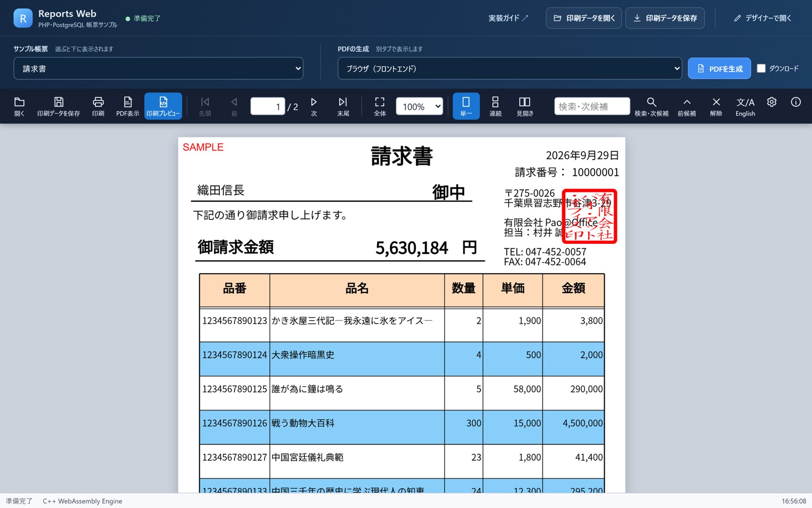Viewport: 812px width, 508px height.
Task: Click the 開く folder icon in toolbar
Action: [19, 106]
